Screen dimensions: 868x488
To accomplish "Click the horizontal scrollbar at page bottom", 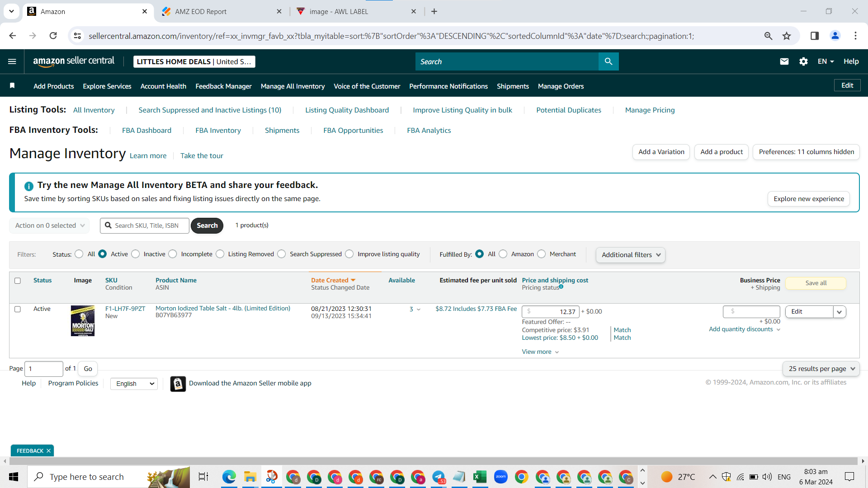I will tap(434, 461).
